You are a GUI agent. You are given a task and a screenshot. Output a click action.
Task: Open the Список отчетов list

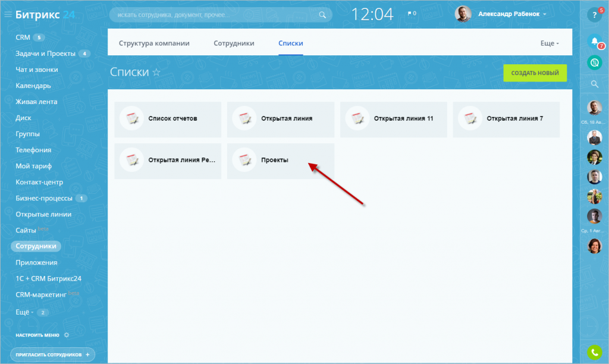pyautogui.click(x=168, y=119)
